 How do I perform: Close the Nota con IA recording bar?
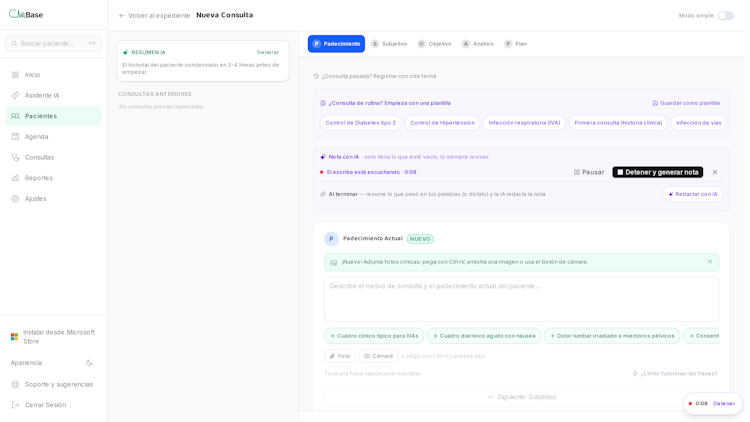tap(715, 172)
